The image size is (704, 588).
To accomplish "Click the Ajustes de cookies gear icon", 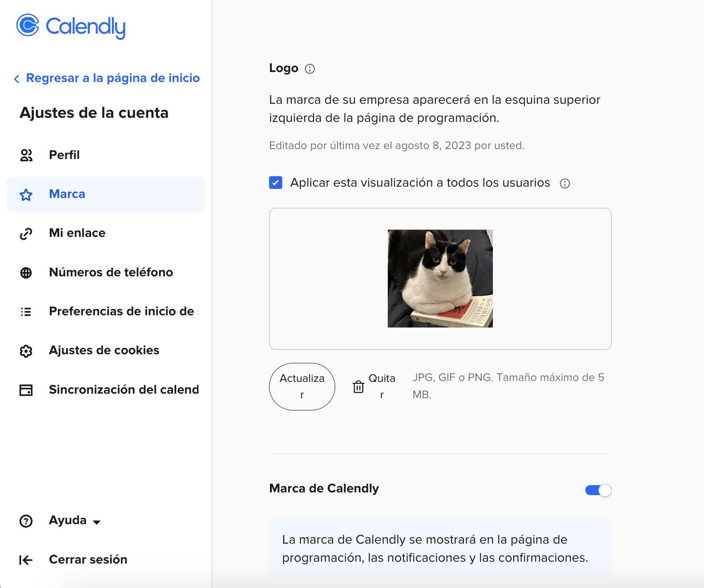I will pos(26,351).
